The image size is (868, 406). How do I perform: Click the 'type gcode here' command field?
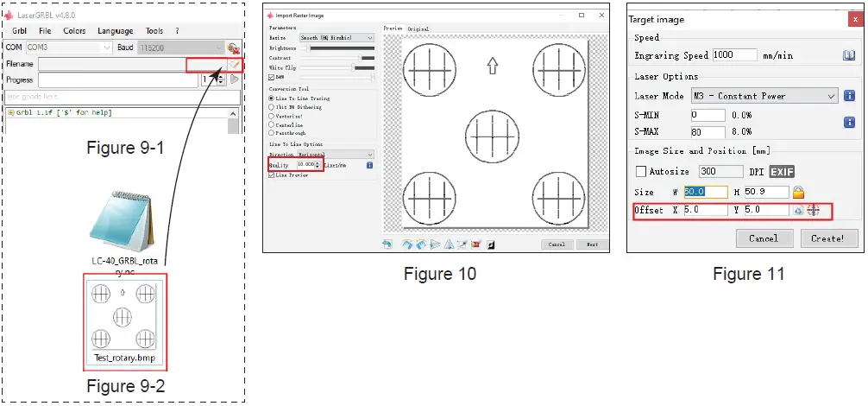pyautogui.click(x=123, y=97)
